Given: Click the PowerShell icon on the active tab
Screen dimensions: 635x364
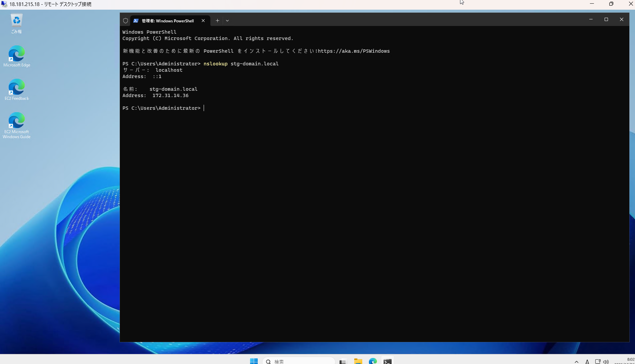Looking at the screenshot, I should point(136,20).
